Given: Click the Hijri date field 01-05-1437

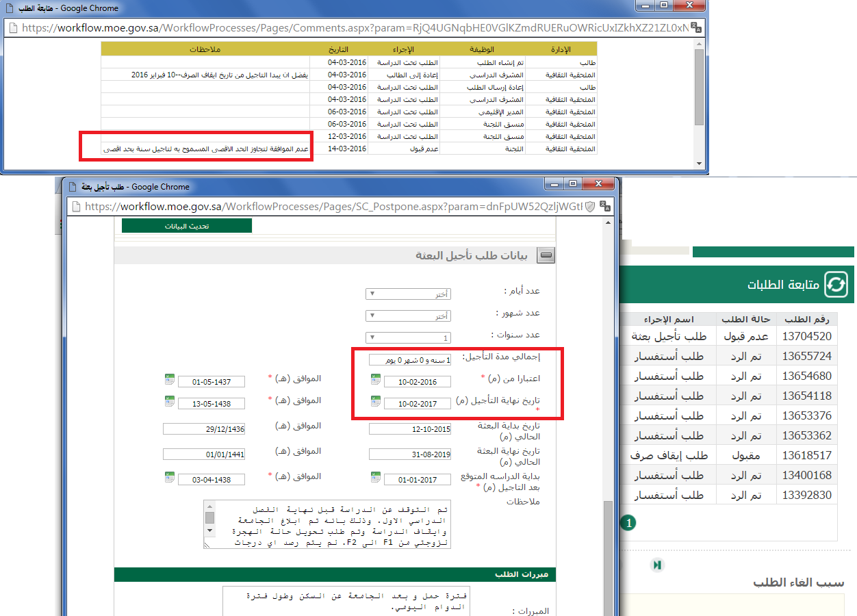Looking at the screenshot, I should tap(212, 382).
